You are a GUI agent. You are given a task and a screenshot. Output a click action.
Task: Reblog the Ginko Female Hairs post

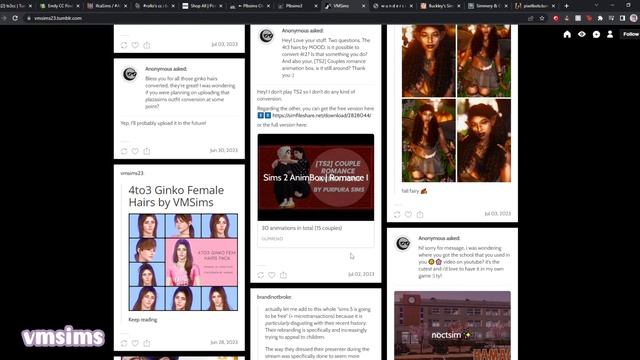tap(124, 343)
